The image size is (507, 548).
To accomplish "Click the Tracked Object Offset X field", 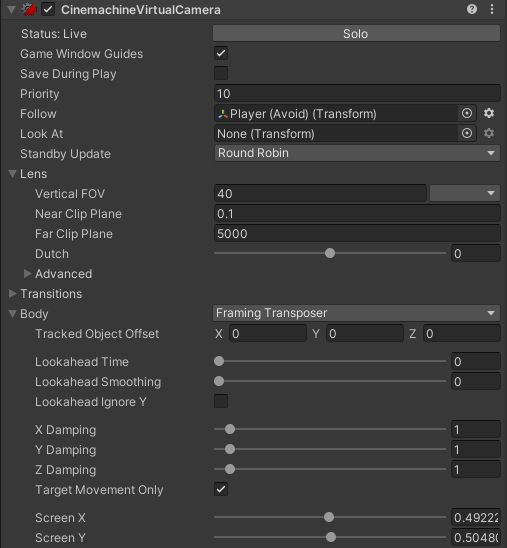I will point(268,333).
